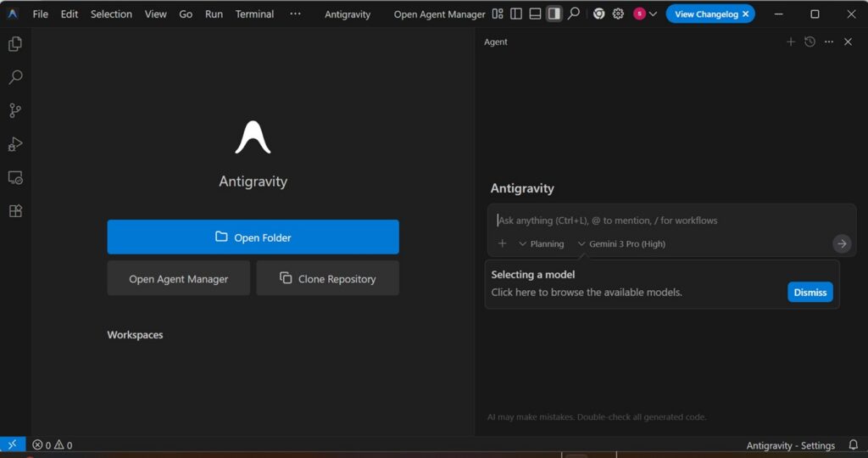Image resolution: width=868 pixels, height=458 pixels.
Task: Click the View Changelog button
Action: pyautogui.click(x=706, y=14)
